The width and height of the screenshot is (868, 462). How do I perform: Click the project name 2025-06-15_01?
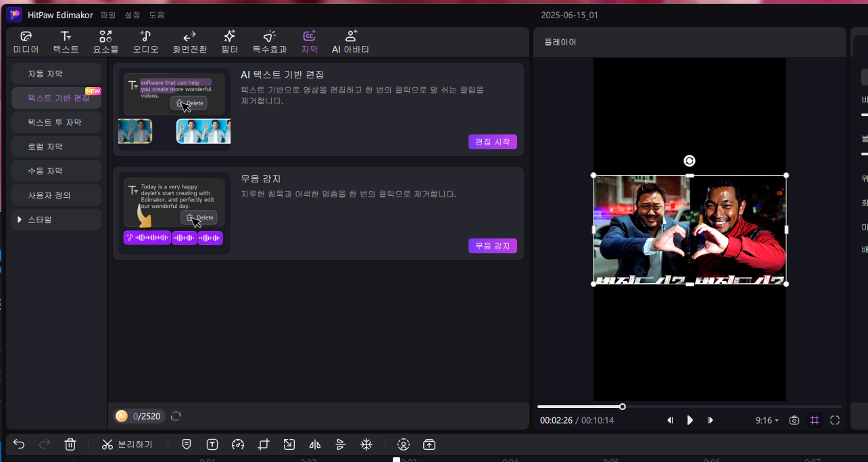569,15
